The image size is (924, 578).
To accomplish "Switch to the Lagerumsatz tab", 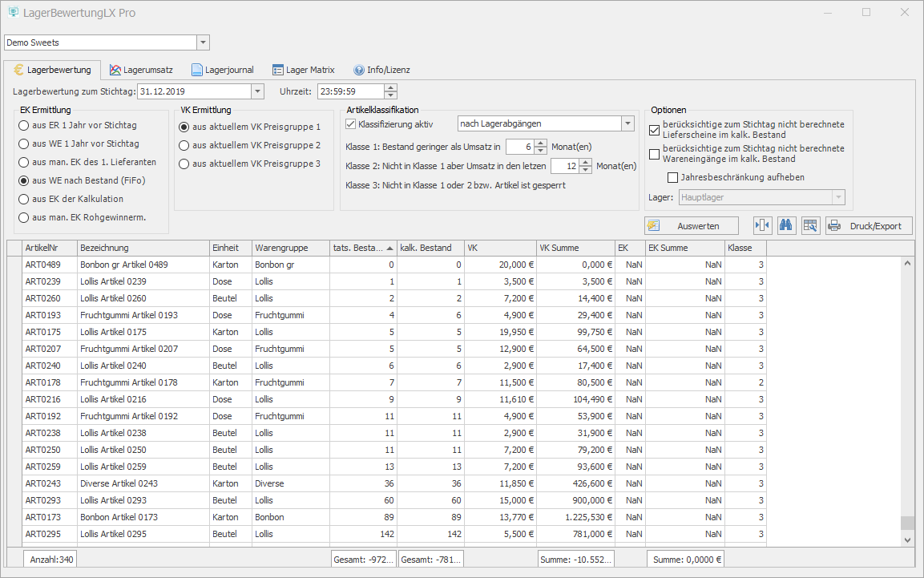I will (141, 70).
